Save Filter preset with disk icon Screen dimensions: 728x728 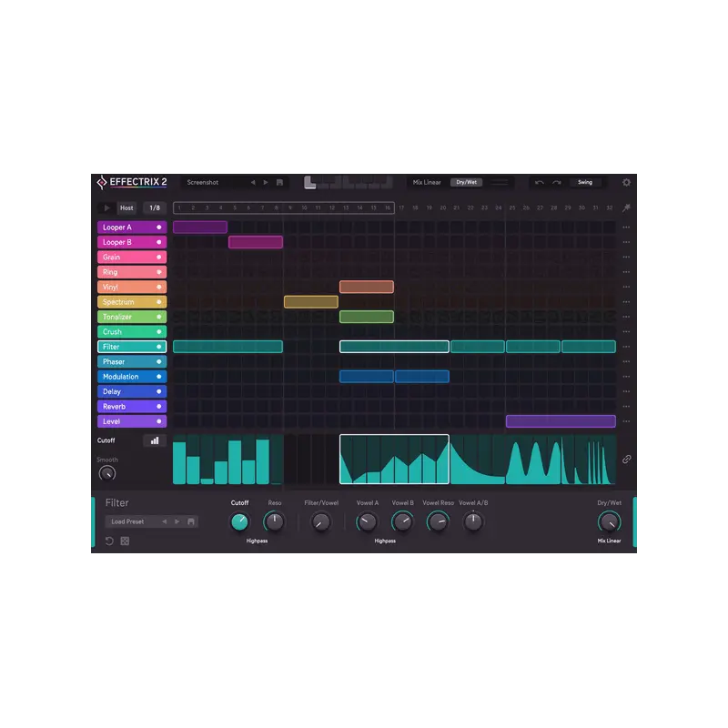tap(191, 521)
